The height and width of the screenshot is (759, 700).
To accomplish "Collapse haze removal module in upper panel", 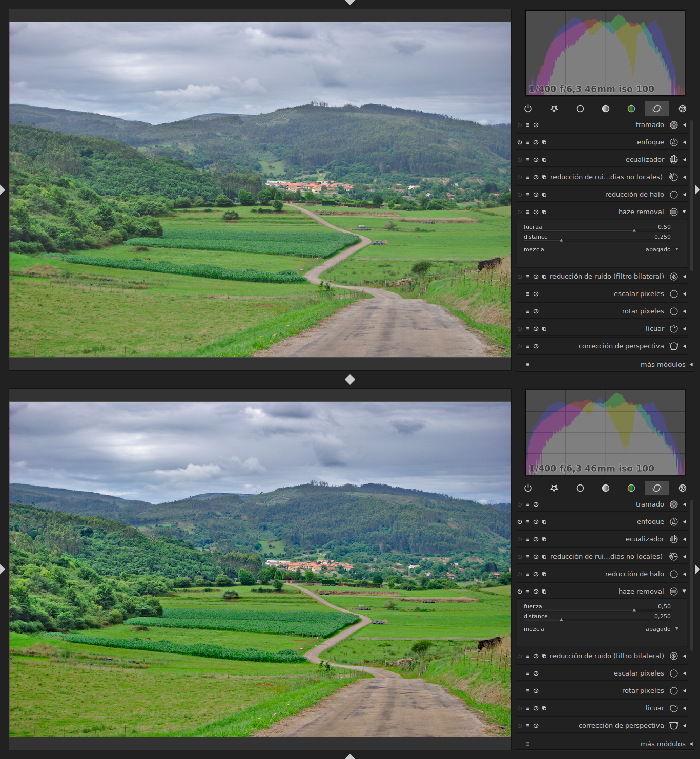I will click(685, 212).
